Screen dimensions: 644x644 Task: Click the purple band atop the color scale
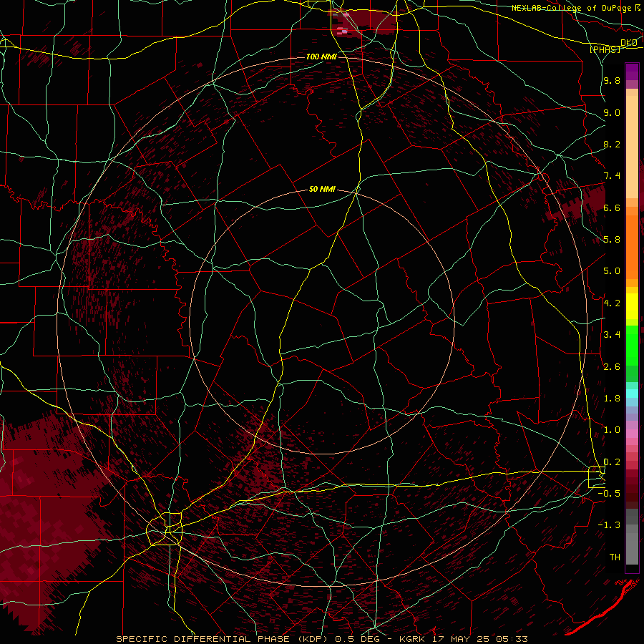632,72
